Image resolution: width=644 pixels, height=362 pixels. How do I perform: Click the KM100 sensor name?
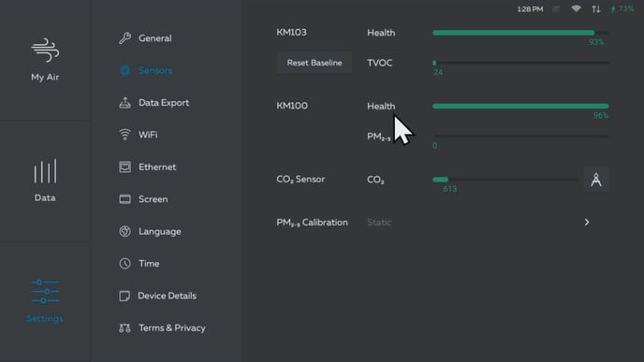coord(292,106)
